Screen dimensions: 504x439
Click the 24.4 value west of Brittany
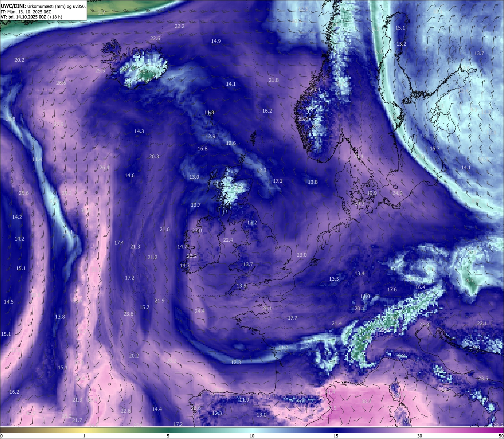tap(200, 311)
